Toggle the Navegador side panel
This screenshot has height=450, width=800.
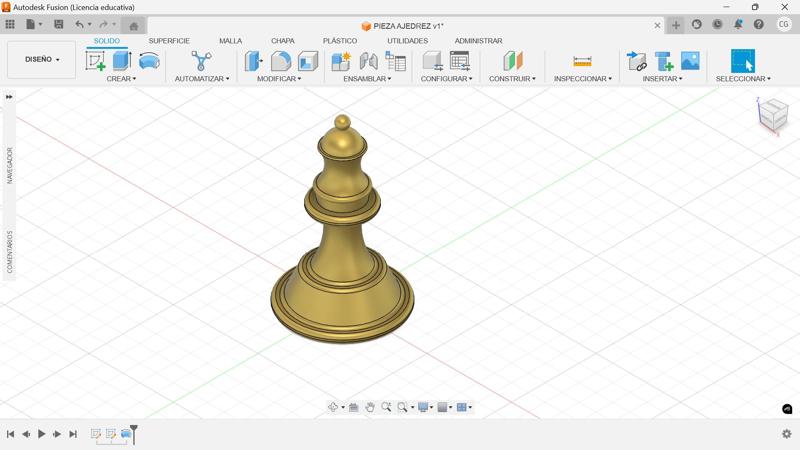(x=10, y=165)
